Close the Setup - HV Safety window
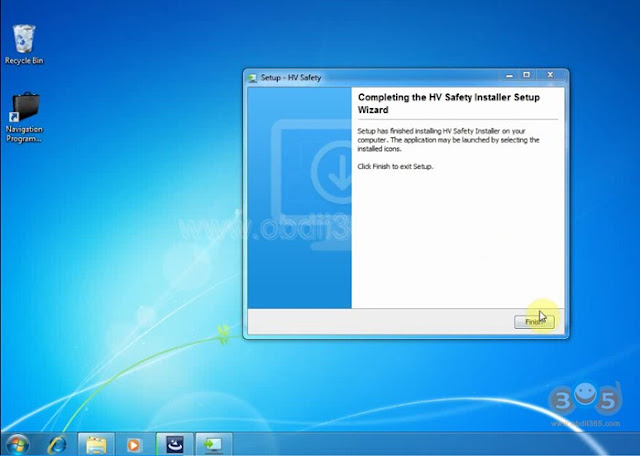 point(550,75)
